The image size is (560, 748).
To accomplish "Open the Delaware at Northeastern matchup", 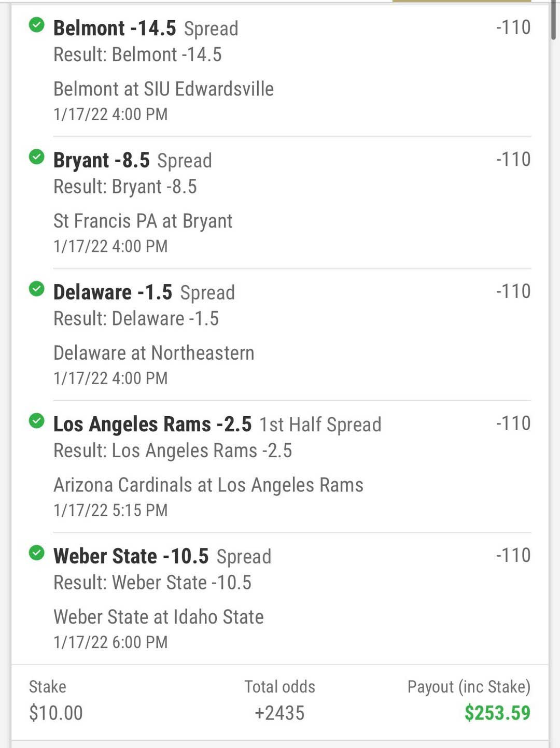I will tap(154, 353).
